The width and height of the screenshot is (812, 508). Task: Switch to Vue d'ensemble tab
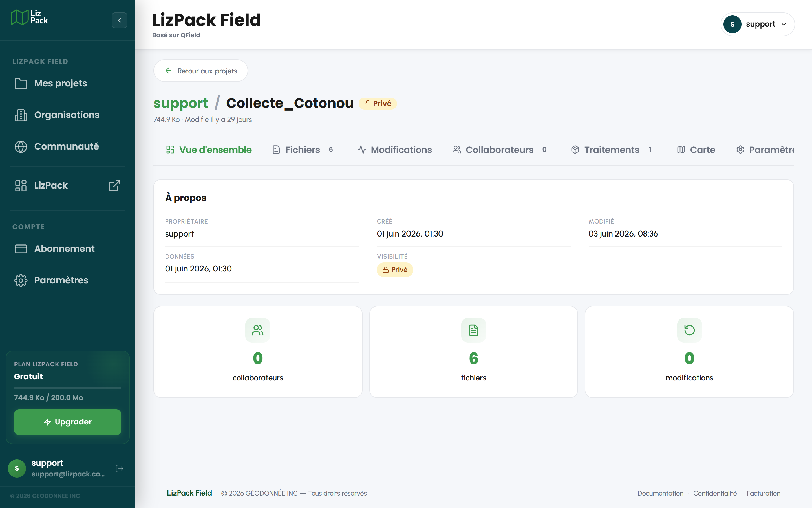click(x=209, y=150)
